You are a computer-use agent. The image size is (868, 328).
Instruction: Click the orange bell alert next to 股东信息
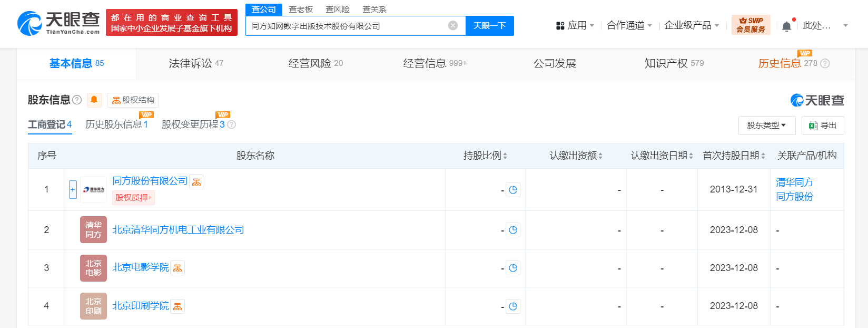94,100
